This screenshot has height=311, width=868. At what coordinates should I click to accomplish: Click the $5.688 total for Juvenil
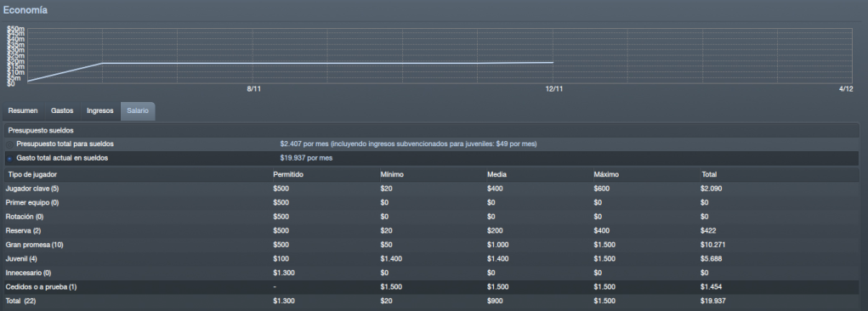click(712, 259)
